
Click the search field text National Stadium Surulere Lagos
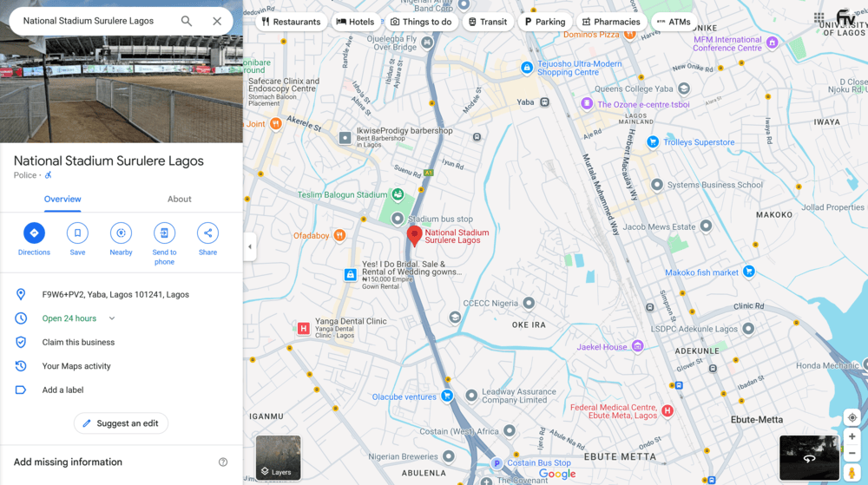[x=89, y=21]
